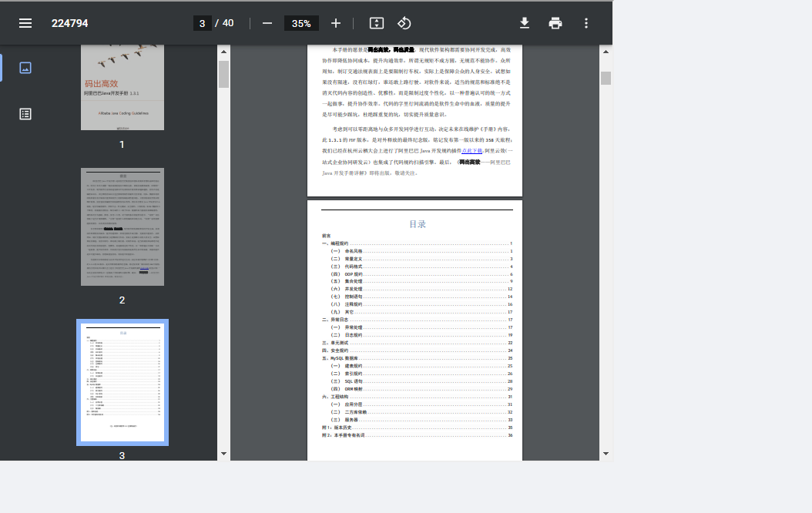Zoom in with the plus icon
The height and width of the screenshot is (513, 812).
(336, 23)
